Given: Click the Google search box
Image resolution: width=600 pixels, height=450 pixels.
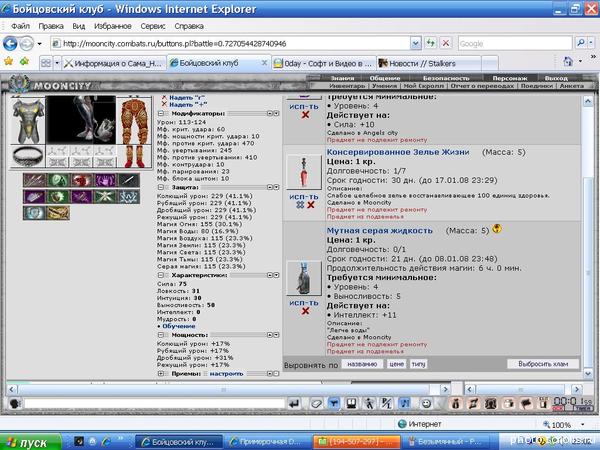Looking at the screenshot, I should coord(515,44).
